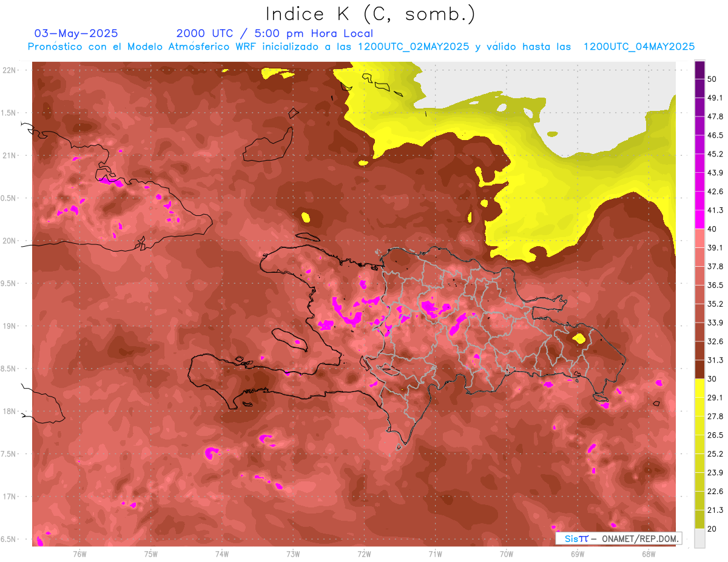Click the longitude label "72W"
728x562 pixels.
(x=364, y=554)
